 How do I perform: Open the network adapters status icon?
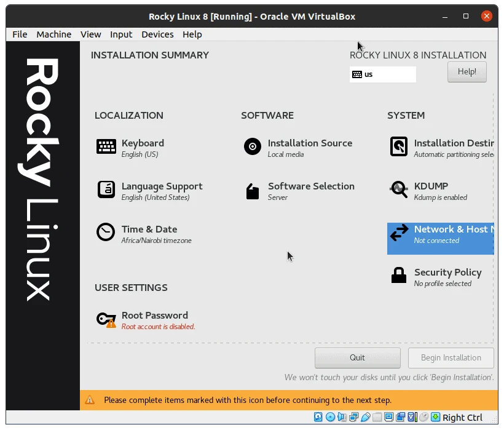pyautogui.click(x=353, y=417)
